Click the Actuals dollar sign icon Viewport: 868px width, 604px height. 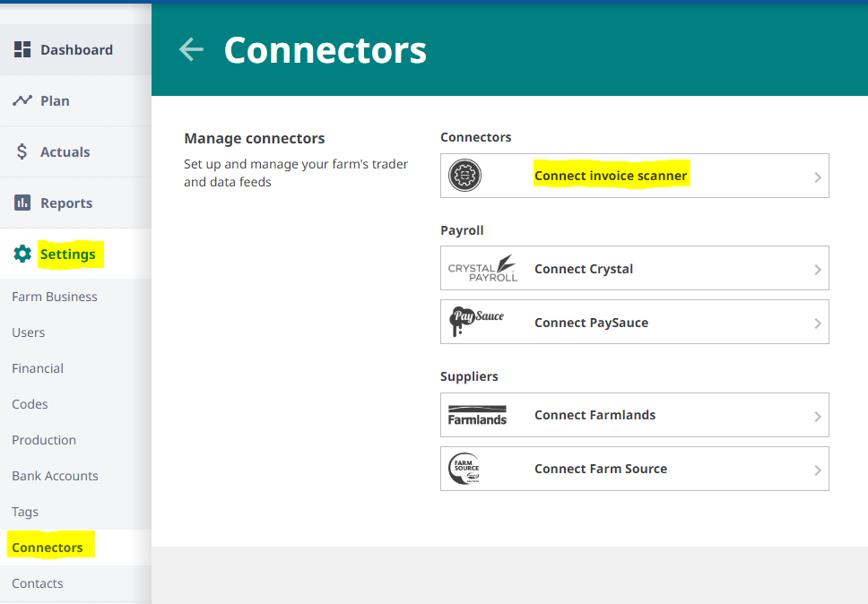22,151
